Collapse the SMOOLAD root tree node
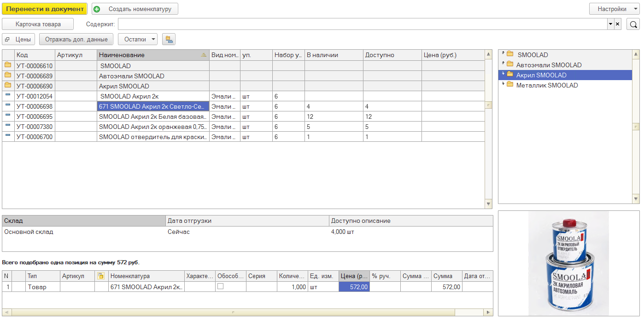Image resolution: width=644 pixels, height=320 pixels. pos(503,54)
